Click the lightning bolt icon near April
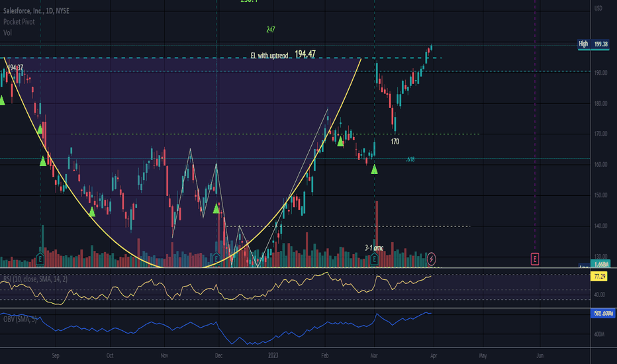This screenshot has width=617, height=364. [431, 259]
